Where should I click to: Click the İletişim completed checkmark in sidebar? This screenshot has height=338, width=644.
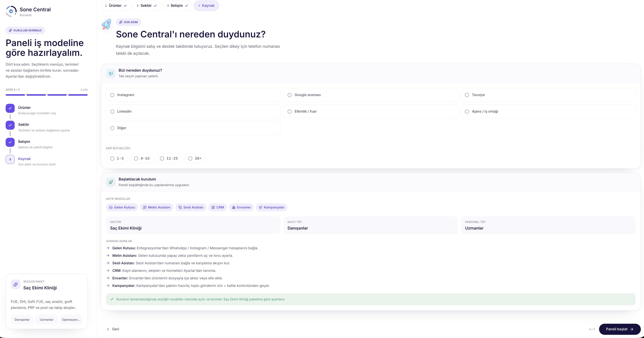pos(10,142)
